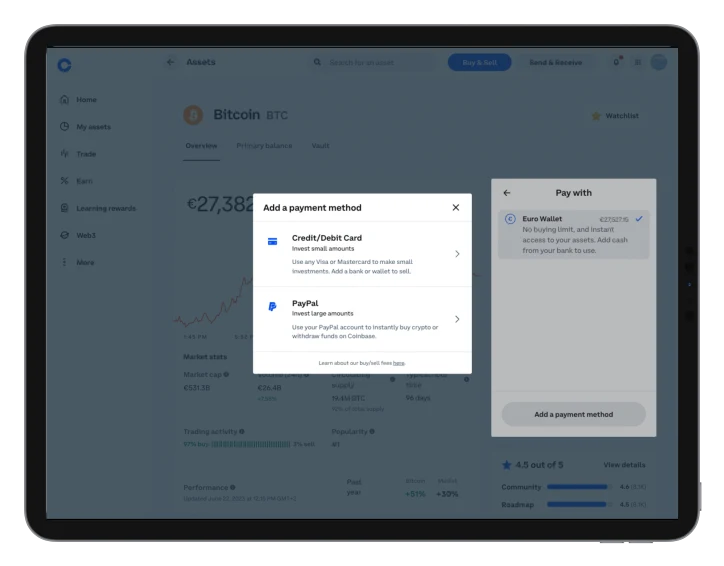
Task: Open View details for ratings
Action: click(624, 465)
